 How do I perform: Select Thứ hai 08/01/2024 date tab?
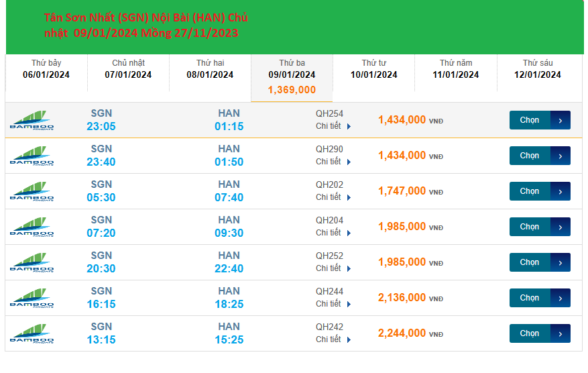click(210, 69)
